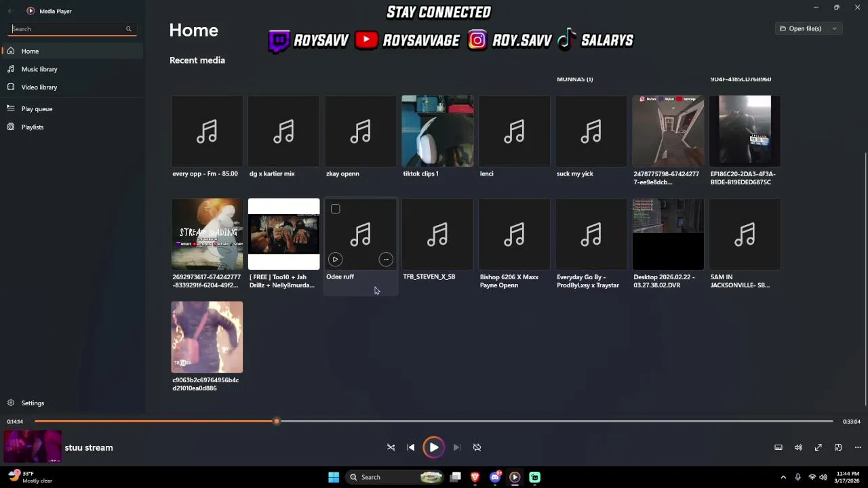Open the 2692973617 stream loading thumbnail
The image size is (868, 488).
coord(207,234)
